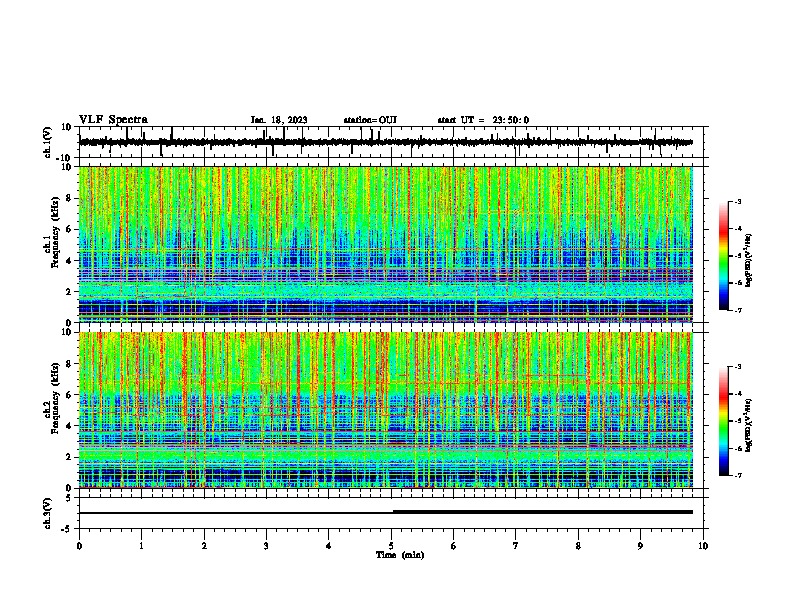Click time-axis tick label "9"
The height and width of the screenshot is (612, 792).
point(640,546)
